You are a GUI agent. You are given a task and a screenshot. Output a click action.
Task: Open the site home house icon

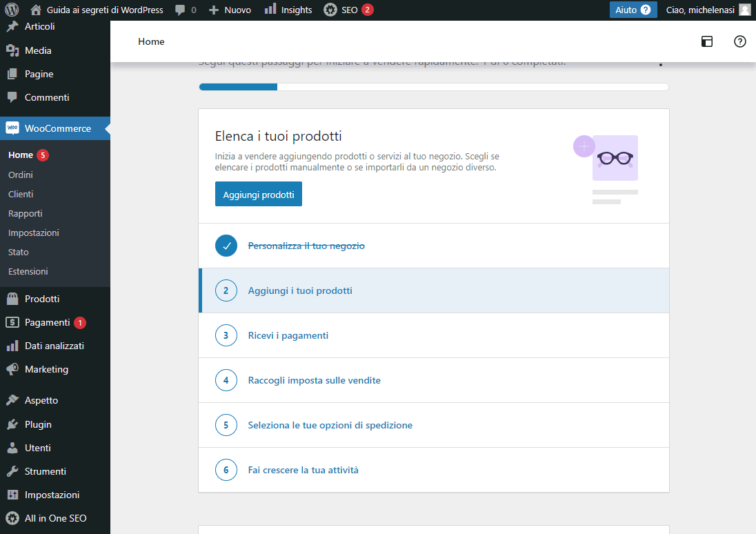[35, 10]
